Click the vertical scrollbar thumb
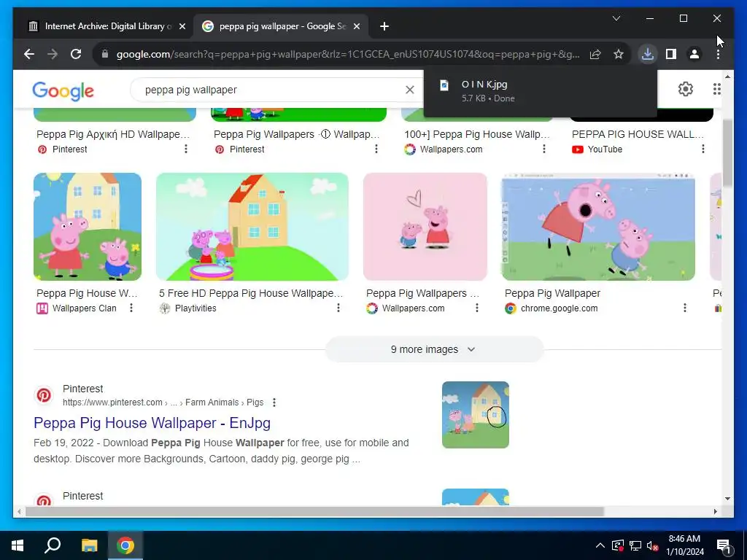747x560 pixels. point(727,153)
